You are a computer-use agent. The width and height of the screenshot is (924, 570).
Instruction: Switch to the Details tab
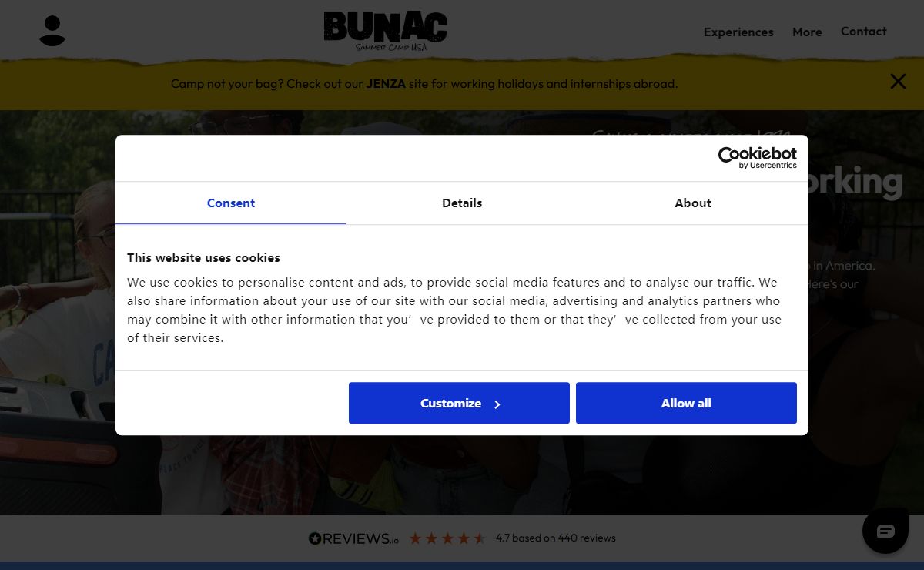462,203
